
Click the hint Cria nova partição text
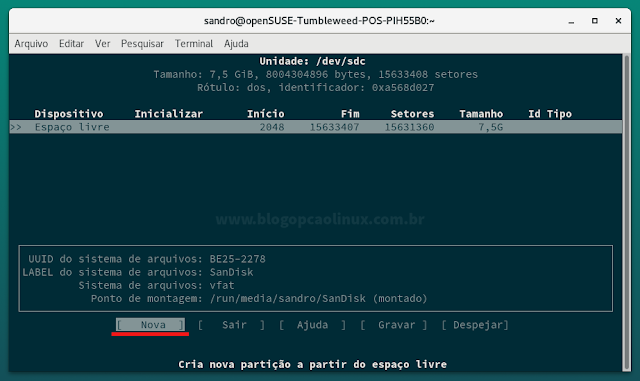point(313,364)
